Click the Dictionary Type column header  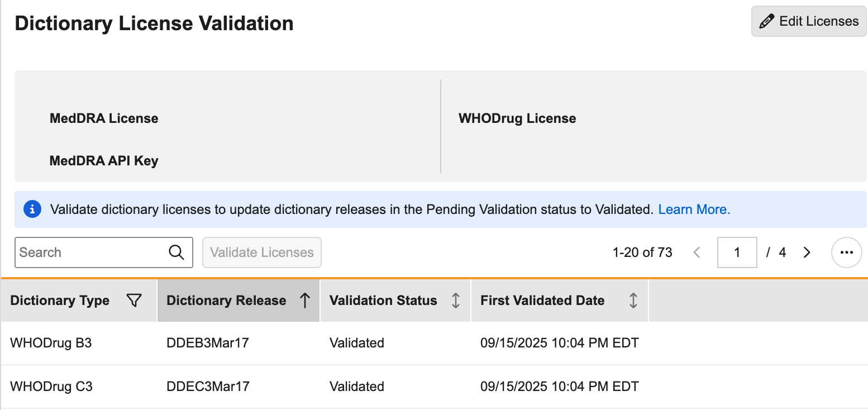click(x=60, y=301)
